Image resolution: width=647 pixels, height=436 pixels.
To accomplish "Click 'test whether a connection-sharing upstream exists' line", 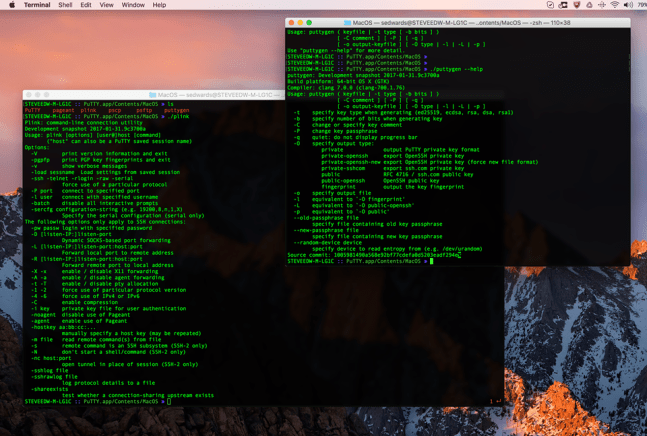I will [138, 395].
